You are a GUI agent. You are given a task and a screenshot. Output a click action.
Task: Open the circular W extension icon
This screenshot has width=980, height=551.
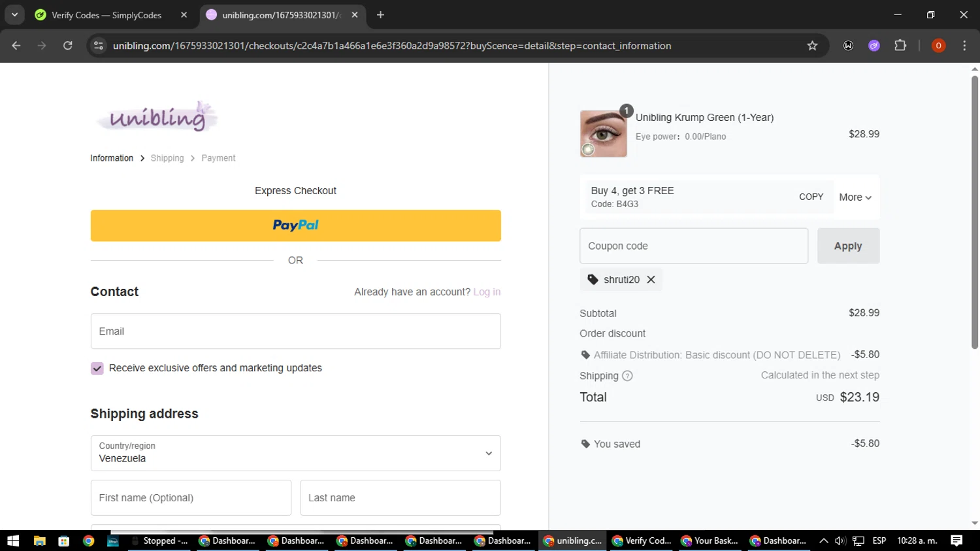coord(848,46)
